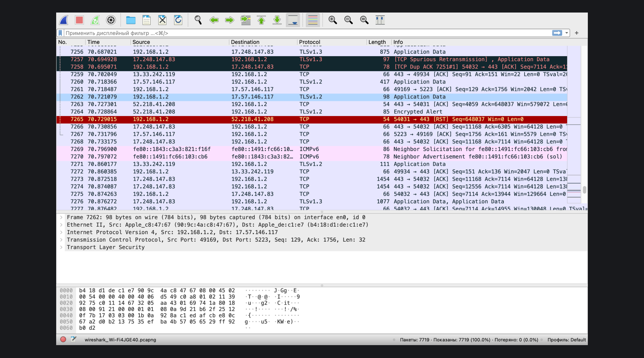Expand Transmission Control Protocol section

point(61,240)
